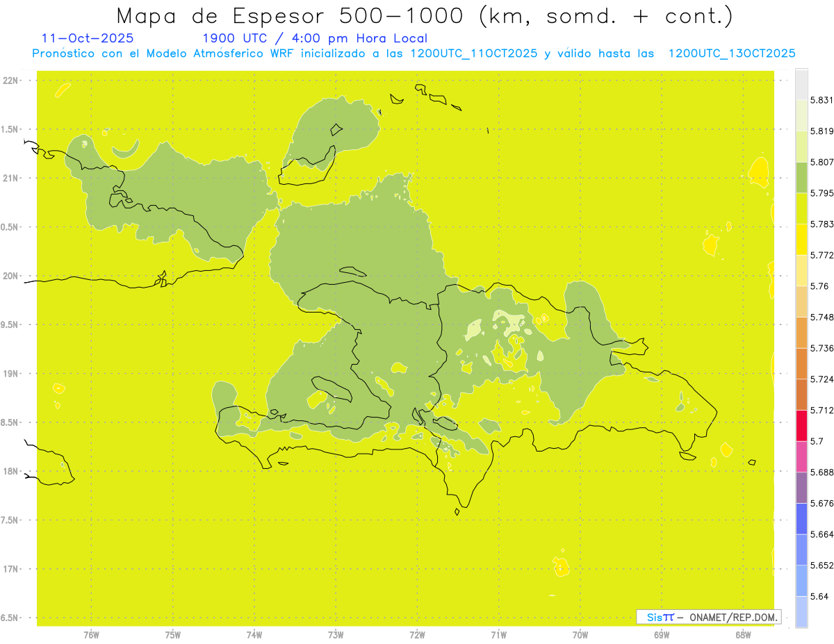Click the colorbar value '5.736'
The image size is (834, 644).
click(x=821, y=348)
